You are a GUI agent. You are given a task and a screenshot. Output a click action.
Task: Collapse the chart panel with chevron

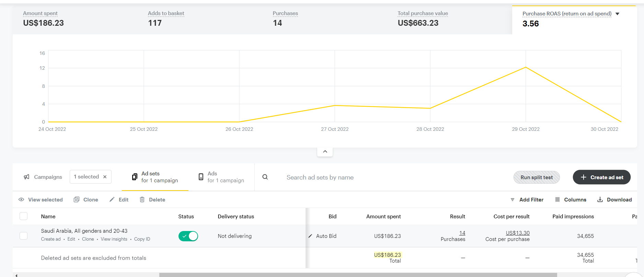325,152
